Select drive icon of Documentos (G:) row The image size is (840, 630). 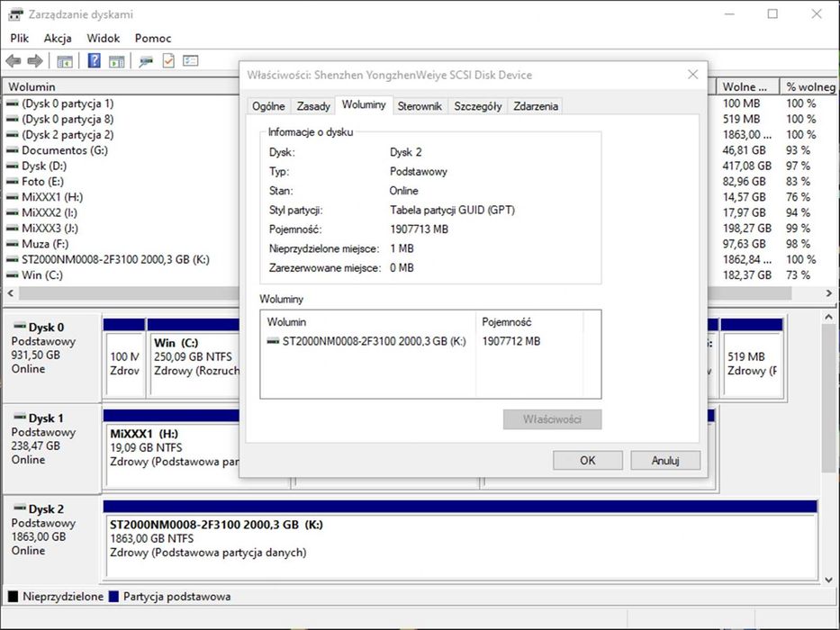coord(13,150)
